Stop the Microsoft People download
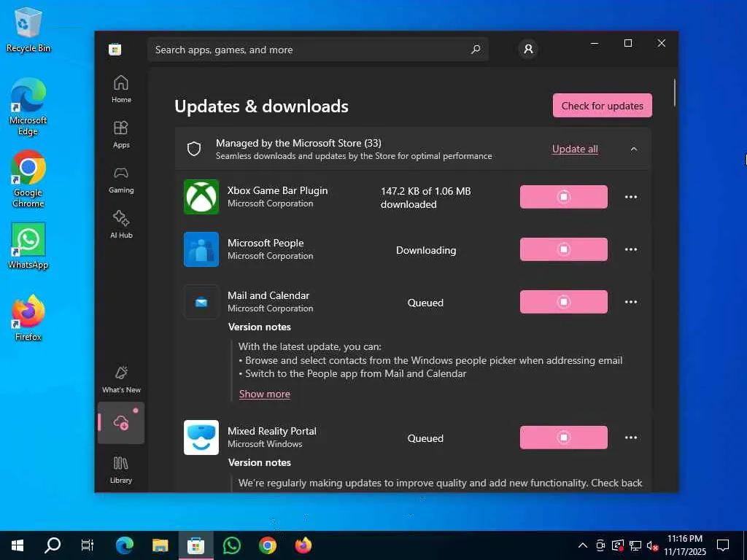This screenshot has height=560, width=747. 564,249
